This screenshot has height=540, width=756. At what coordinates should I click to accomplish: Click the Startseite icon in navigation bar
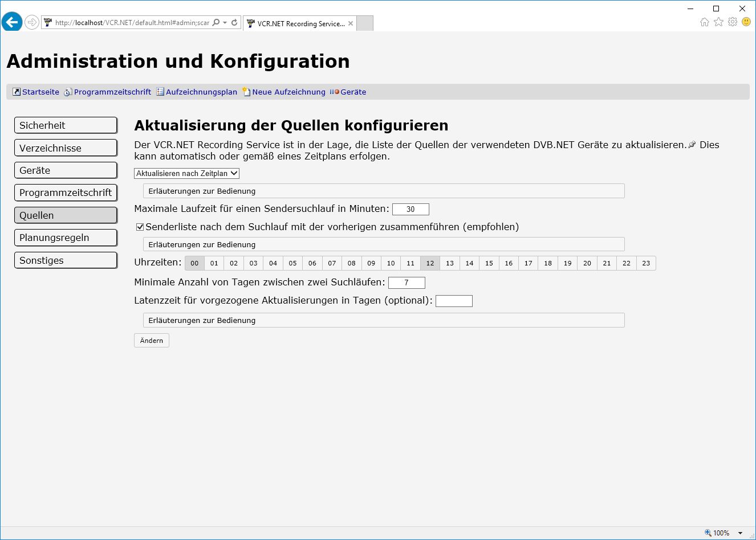(17, 92)
